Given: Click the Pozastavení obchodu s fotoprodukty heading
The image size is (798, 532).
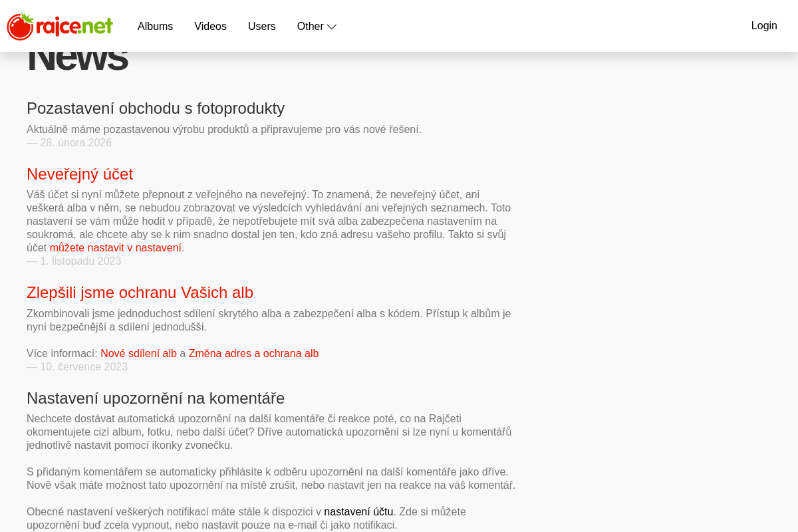Looking at the screenshot, I should tap(156, 108).
